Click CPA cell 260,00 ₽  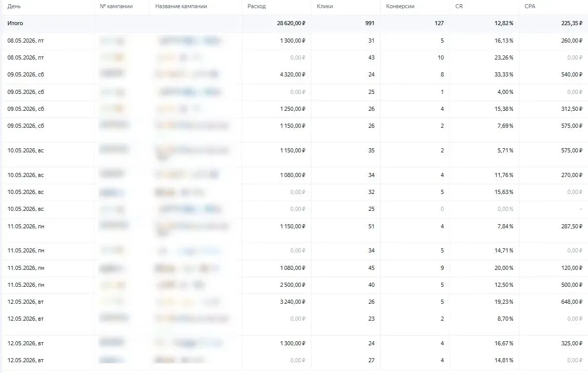pyautogui.click(x=572, y=41)
